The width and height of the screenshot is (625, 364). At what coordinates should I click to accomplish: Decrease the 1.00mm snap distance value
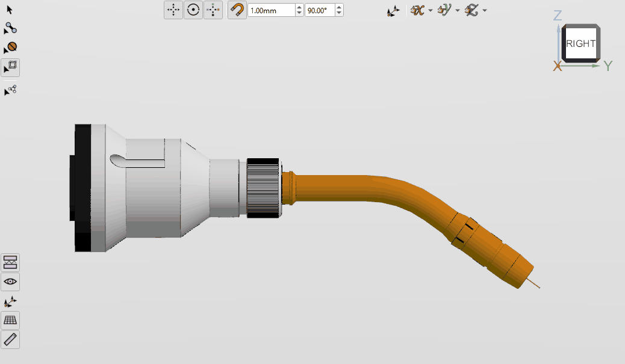click(x=299, y=13)
